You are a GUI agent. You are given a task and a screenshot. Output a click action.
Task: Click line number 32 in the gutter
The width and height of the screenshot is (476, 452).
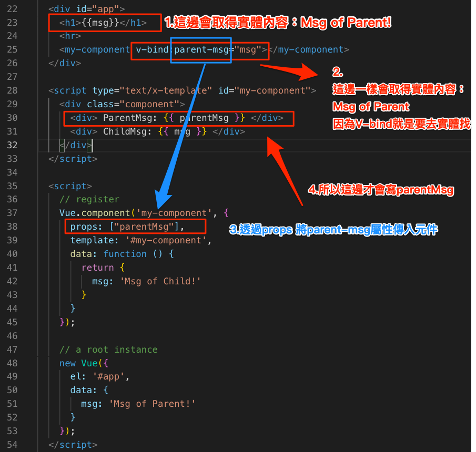coord(12,145)
